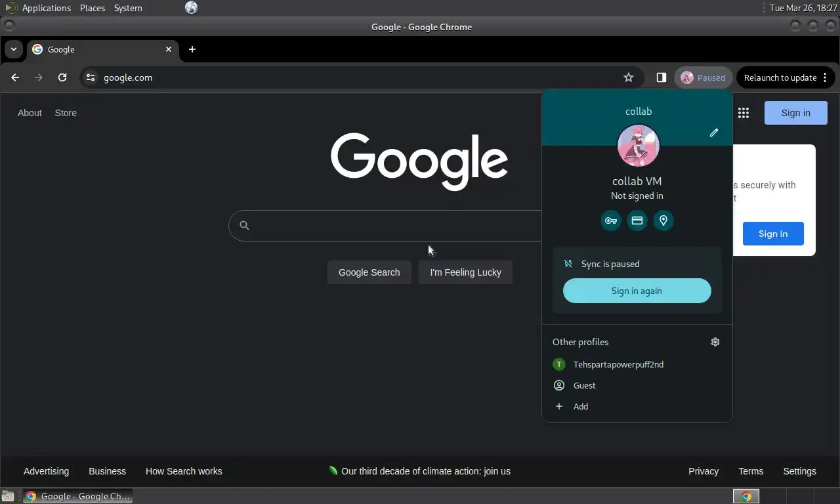The width and height of the screenshot is (840, 504).
Task: Open the Google apps grid icon
Action: coord(743,113)
